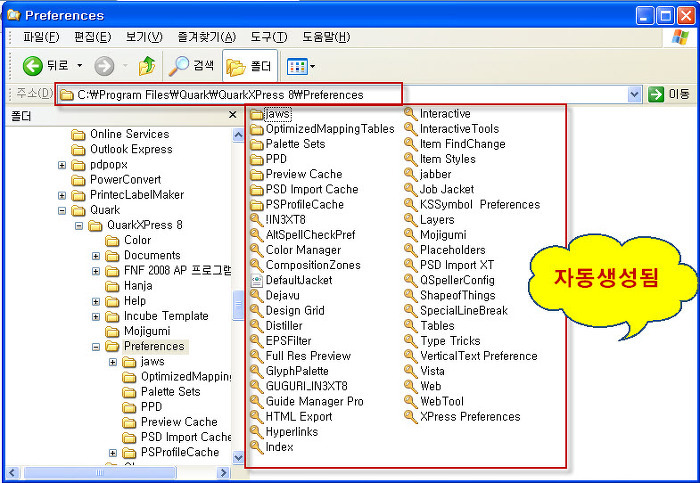Click the DefaultJacket file icon

(256, 280)
